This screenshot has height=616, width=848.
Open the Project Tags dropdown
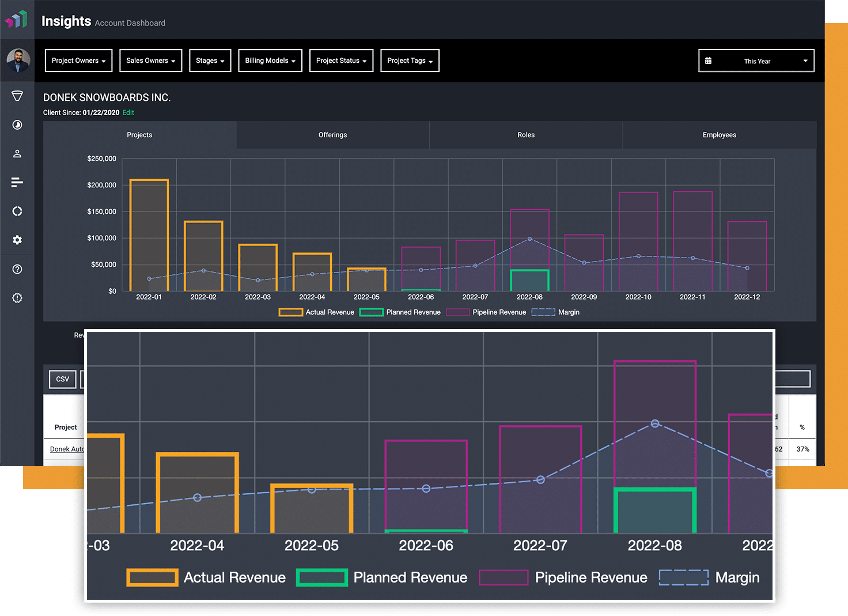click(410, 61)
